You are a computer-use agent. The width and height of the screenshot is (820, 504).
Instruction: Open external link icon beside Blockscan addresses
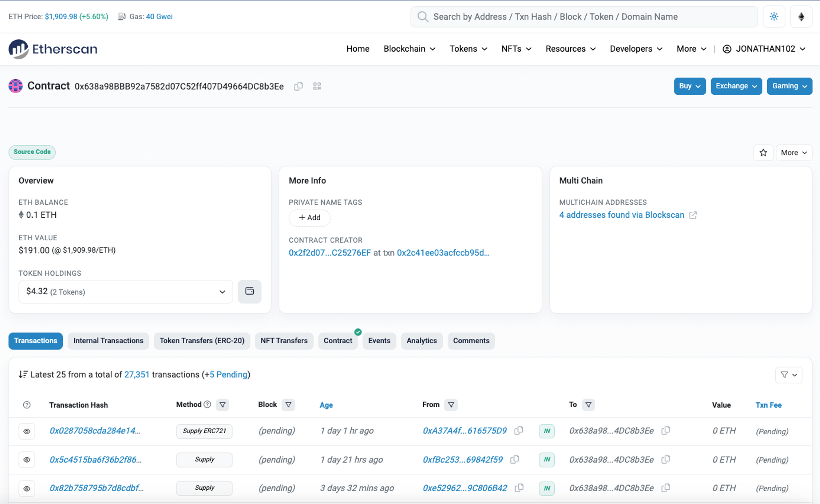pyautogui.click(x=693, y=215)
